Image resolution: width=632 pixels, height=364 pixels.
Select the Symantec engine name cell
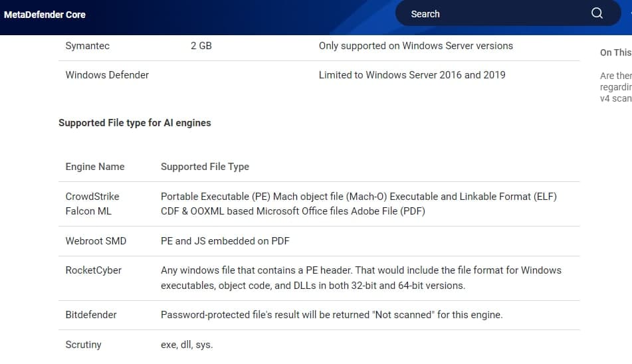88,45
